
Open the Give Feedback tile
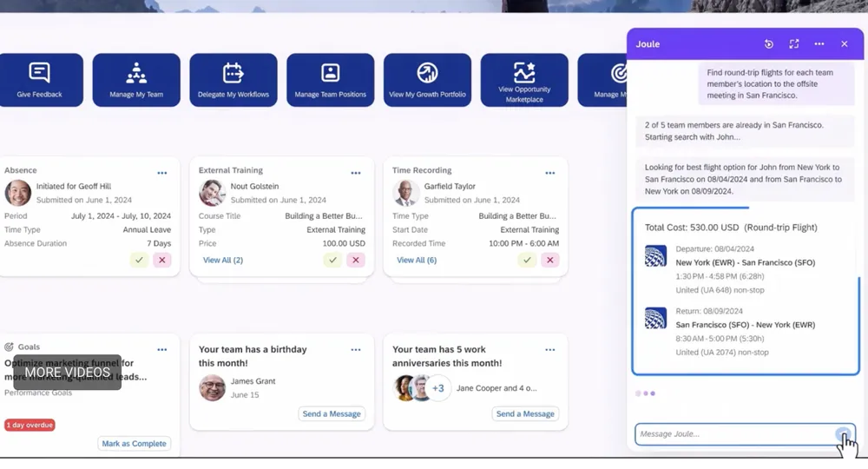click(40, 80)
